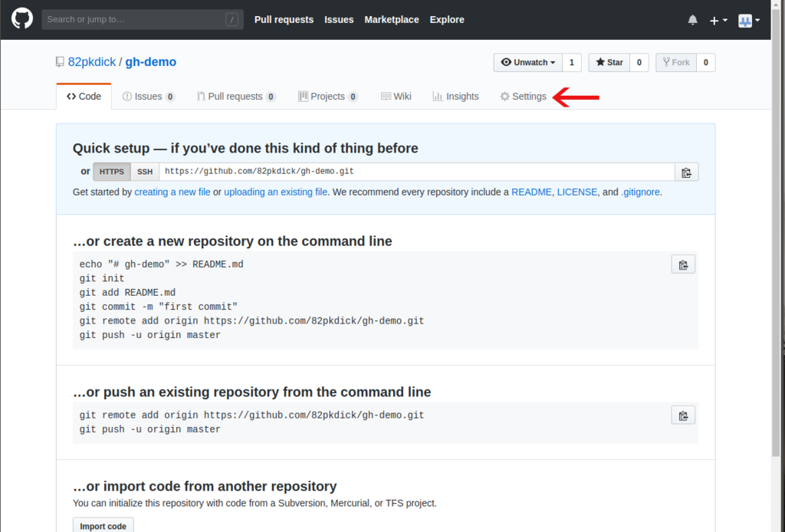Click the star icon on Star button
This screenshot has height=532, width=785.
[x=600, y=62]
